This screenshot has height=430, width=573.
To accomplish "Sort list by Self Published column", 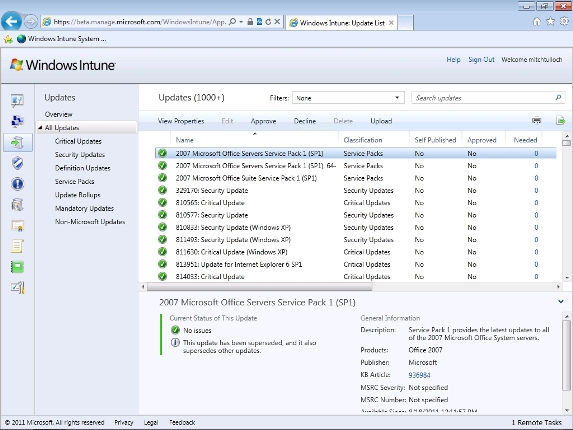I will click(435, 140).
